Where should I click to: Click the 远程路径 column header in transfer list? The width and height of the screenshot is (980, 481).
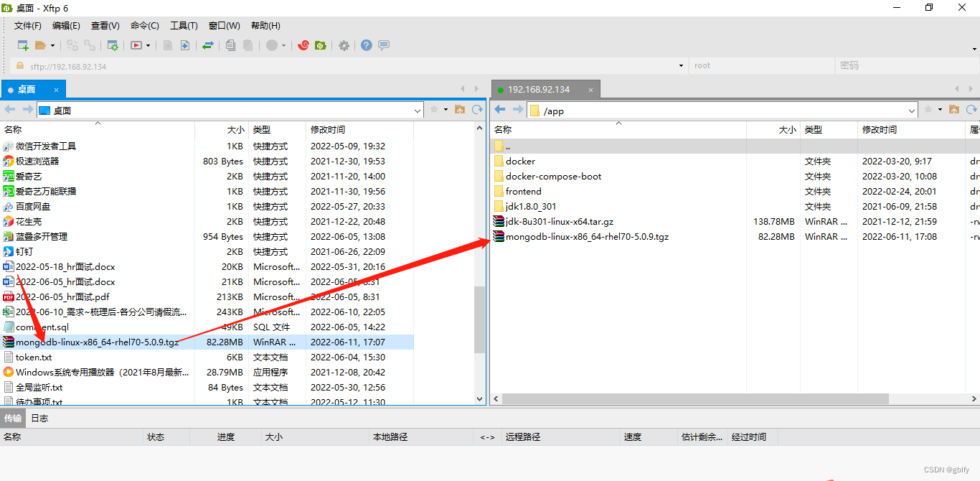pos(560,436)
